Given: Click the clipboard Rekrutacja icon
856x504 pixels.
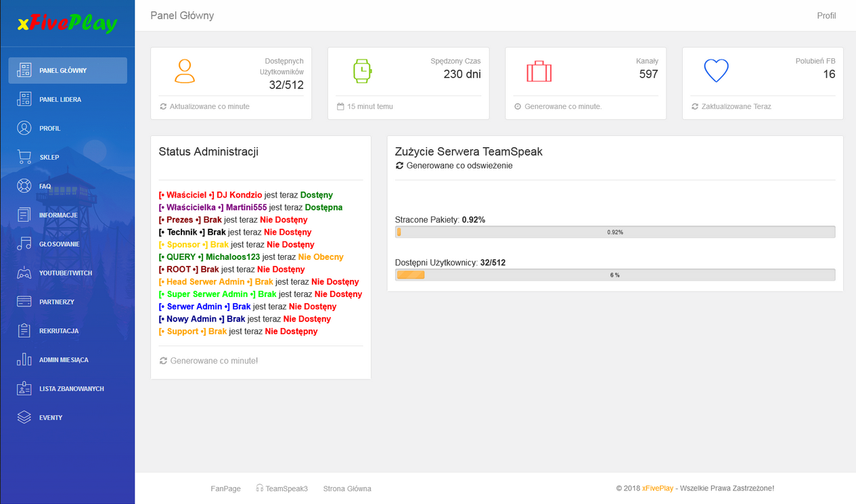Looking at the screenshot, I should (24, 331).
